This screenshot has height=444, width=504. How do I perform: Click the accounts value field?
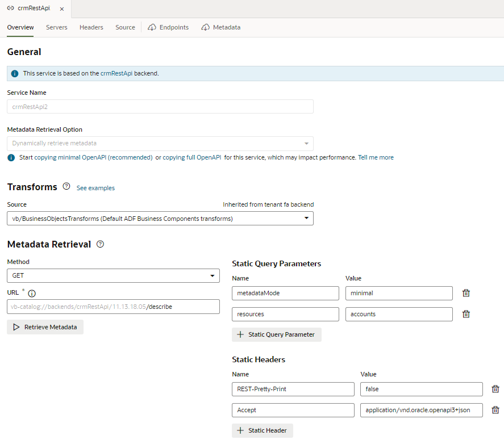[x=399, y=314]
